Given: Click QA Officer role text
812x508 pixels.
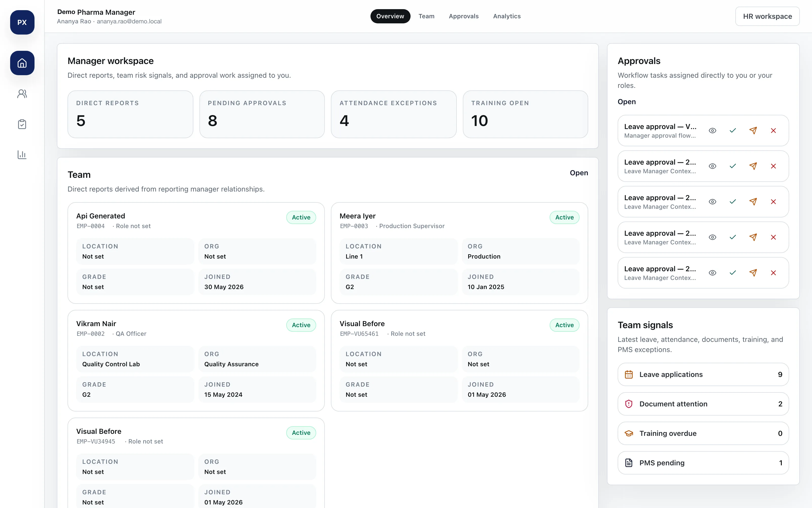Looking at the screenshot, I should (131, 334).
